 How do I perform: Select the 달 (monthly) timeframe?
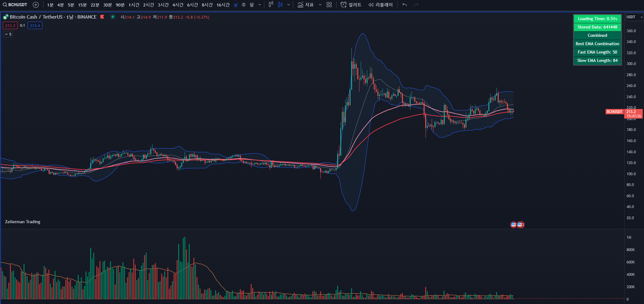[x=252, y=5]
